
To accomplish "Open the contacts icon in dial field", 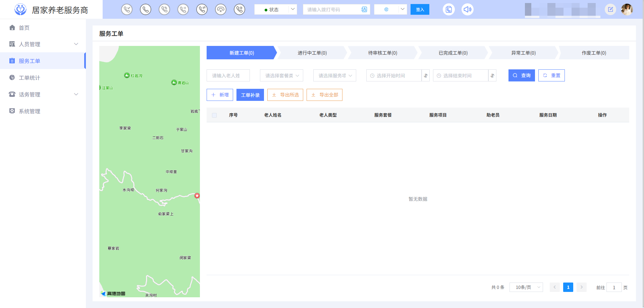I will click(364, 9).
